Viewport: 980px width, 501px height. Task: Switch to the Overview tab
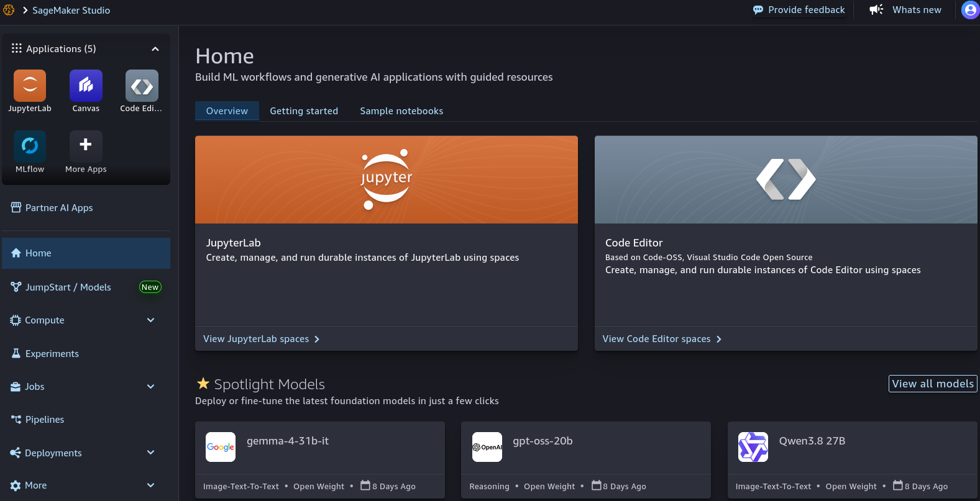coord(227,111)
